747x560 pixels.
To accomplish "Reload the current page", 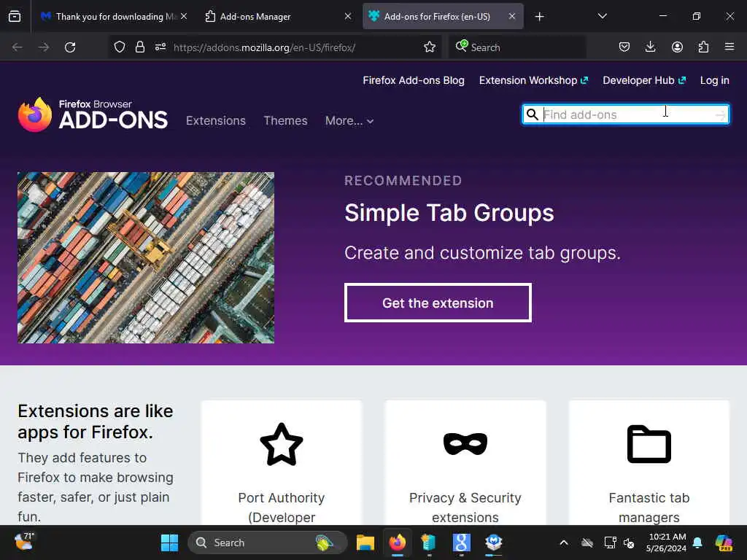I will 70,47.
